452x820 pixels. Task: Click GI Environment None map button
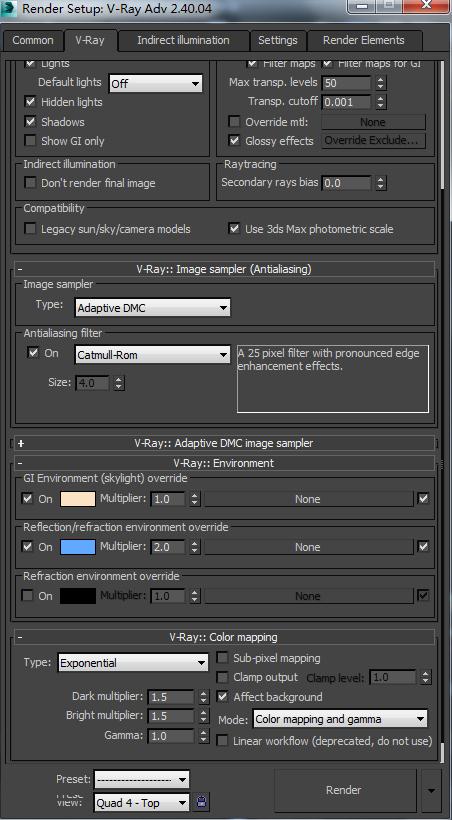coord(308,499)
